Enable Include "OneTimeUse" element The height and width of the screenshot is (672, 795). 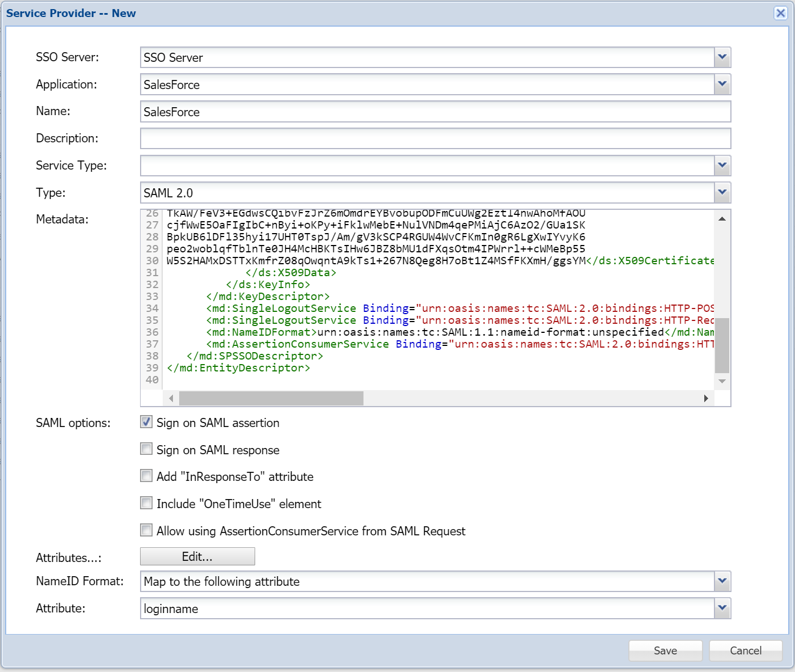pos(146,503)
